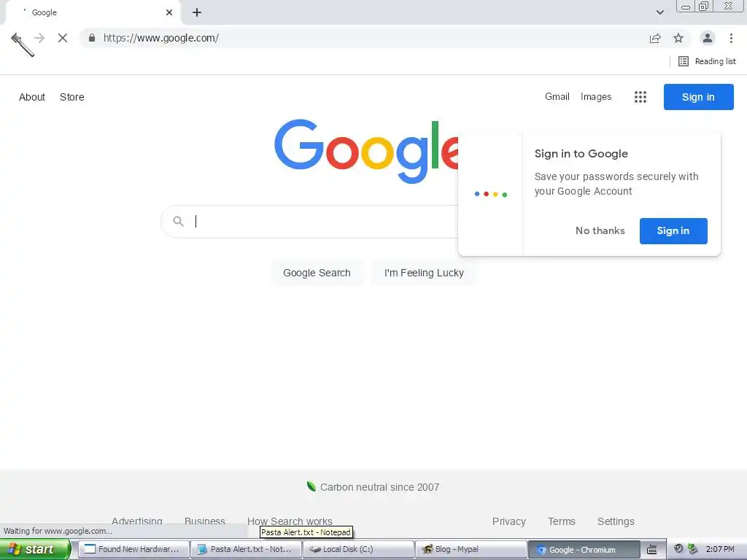Image resolution: width=747 pixels, height=560 pixels.
Task: Click the magnifier icon in search box
Action: (178, 222)
